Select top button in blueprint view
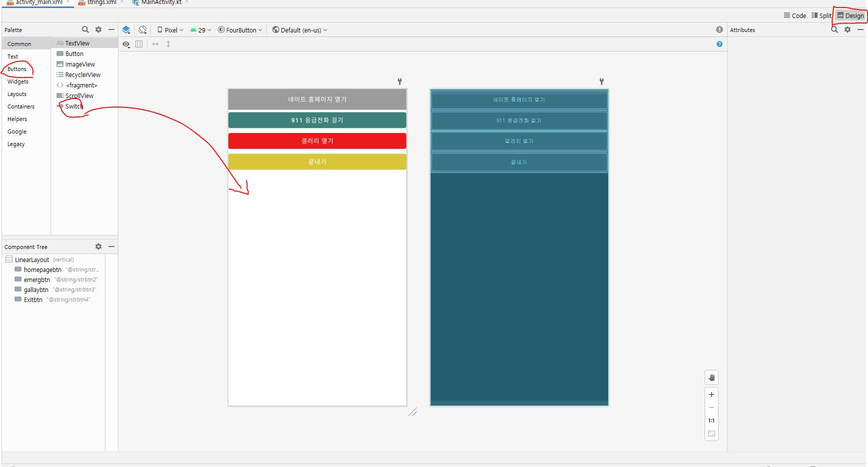The width and height of the screenshot is (868, 467). tap(519, 99)
